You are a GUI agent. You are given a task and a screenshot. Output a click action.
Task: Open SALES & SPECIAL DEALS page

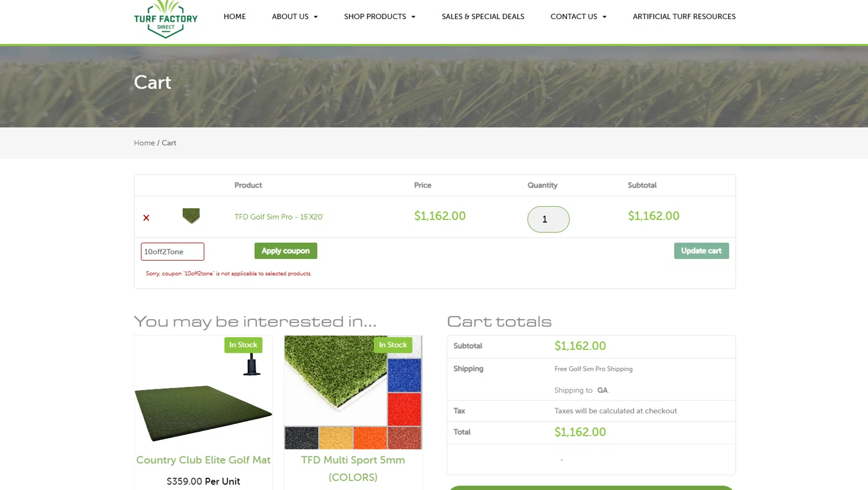pos(483,17)
